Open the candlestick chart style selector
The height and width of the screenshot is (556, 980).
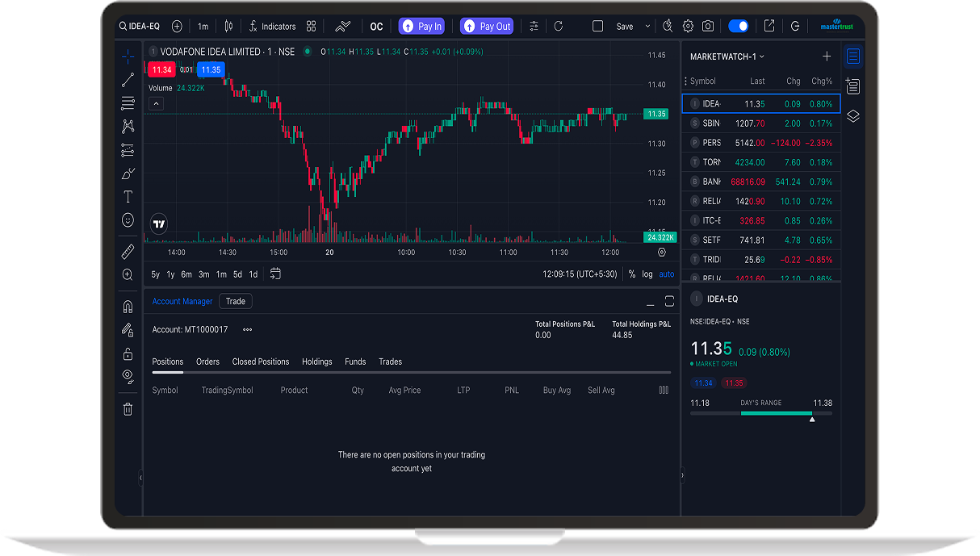pyautogui.click(x=229, y=27)
